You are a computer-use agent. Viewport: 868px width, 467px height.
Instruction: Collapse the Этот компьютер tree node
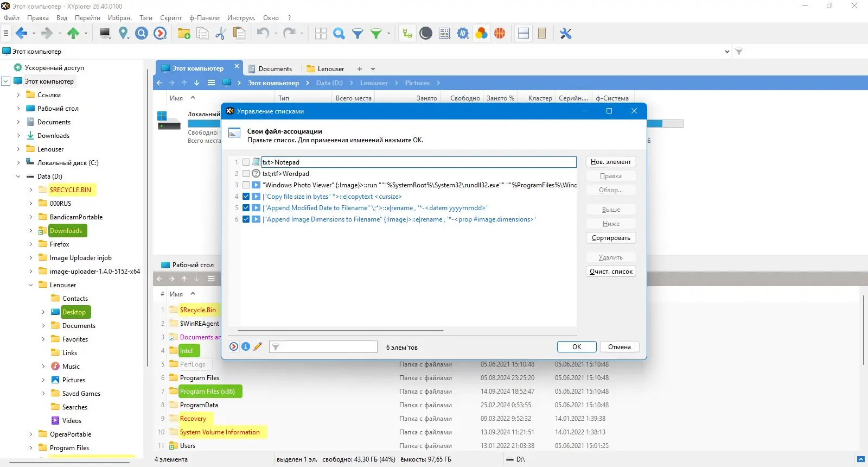point(6,81)
